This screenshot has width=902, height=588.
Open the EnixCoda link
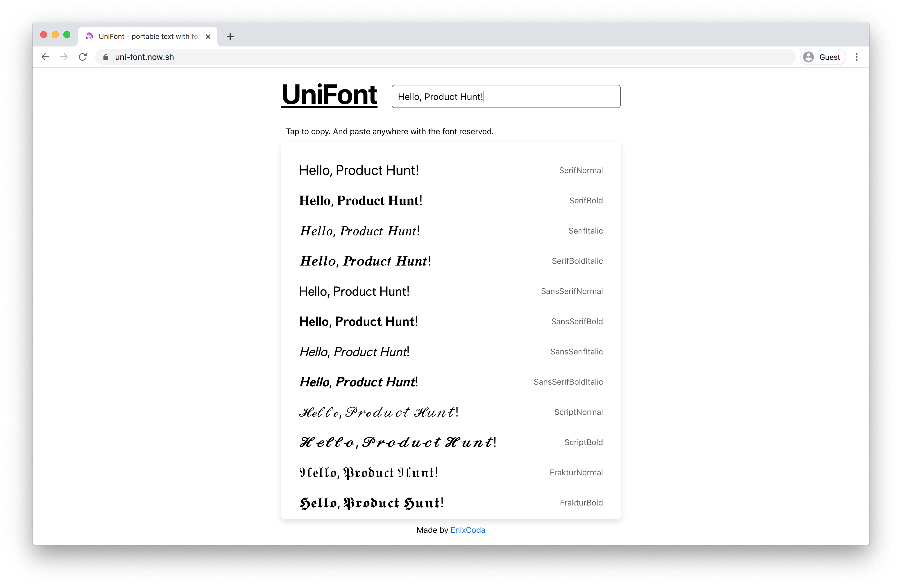(x=468, y=530)
